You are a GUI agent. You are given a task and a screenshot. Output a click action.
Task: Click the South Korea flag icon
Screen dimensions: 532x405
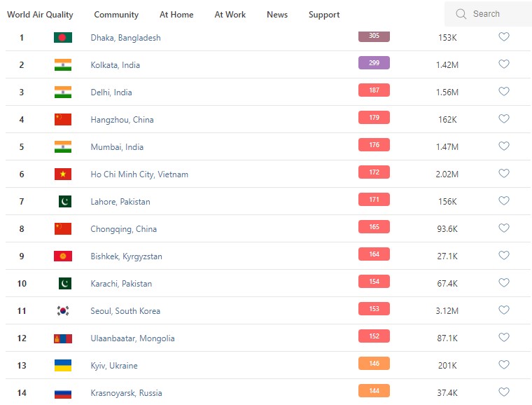click(63, 310)
